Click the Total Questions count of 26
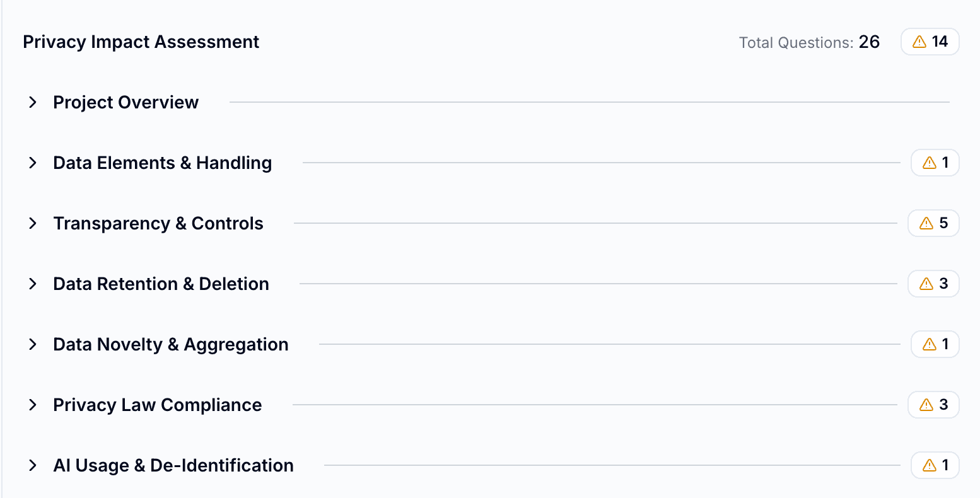The width and height of the screenshot is (980, 498). pos(868,42)
